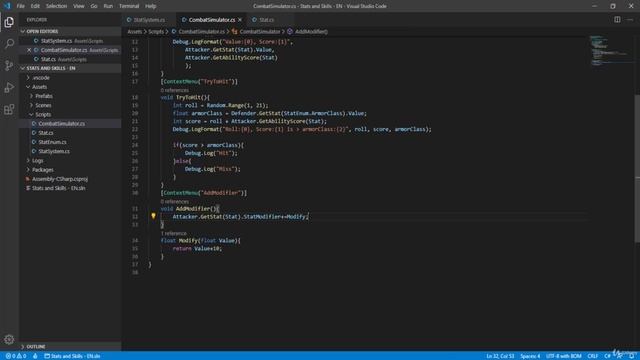Viewport: 640px width, 360px height.
Task: Open the Manage gear icon
Action: [9, 339]
